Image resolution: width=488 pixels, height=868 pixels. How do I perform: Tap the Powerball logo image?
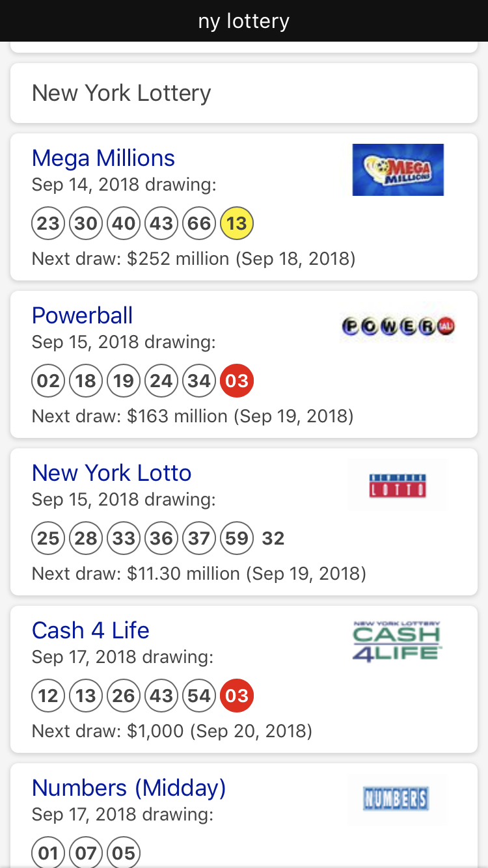click(398, 327)
